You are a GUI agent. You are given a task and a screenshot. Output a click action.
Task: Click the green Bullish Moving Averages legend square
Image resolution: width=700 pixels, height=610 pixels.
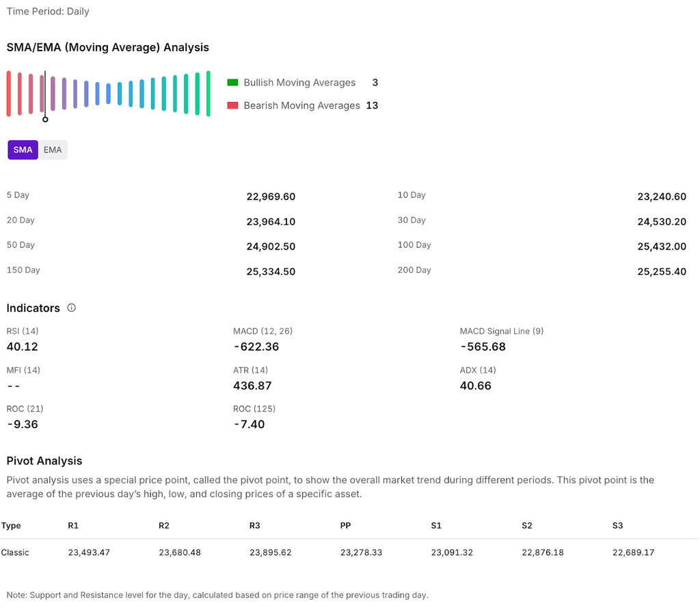[232, 83]
